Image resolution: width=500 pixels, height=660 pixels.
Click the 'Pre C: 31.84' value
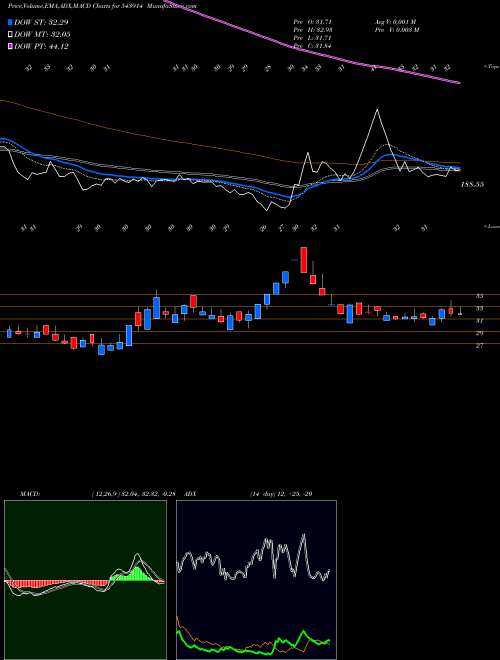click(314, 46)
